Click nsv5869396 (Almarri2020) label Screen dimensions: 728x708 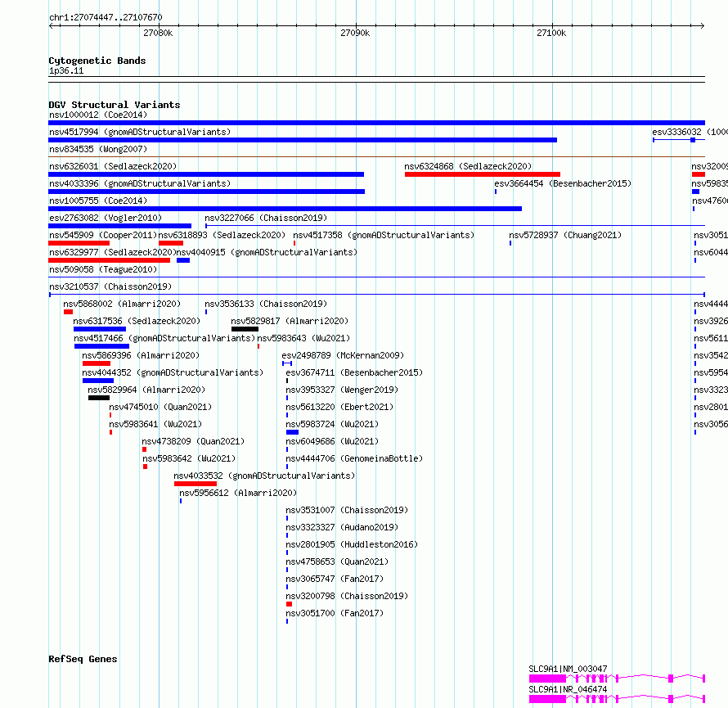pyautogui.click(x=141, y=355)
